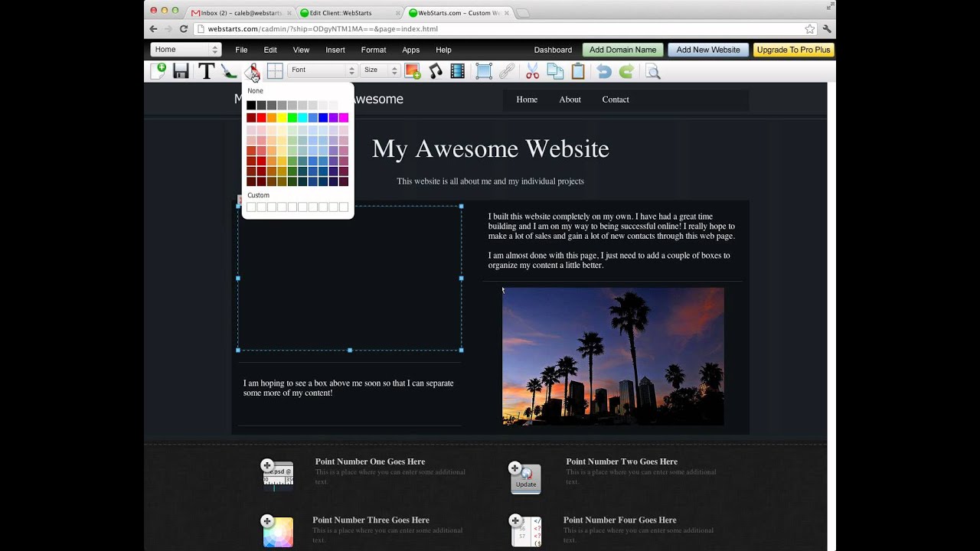Undo with the blue arrow icon
Viewport: 980px width, 551px height.
coord(604,71)
